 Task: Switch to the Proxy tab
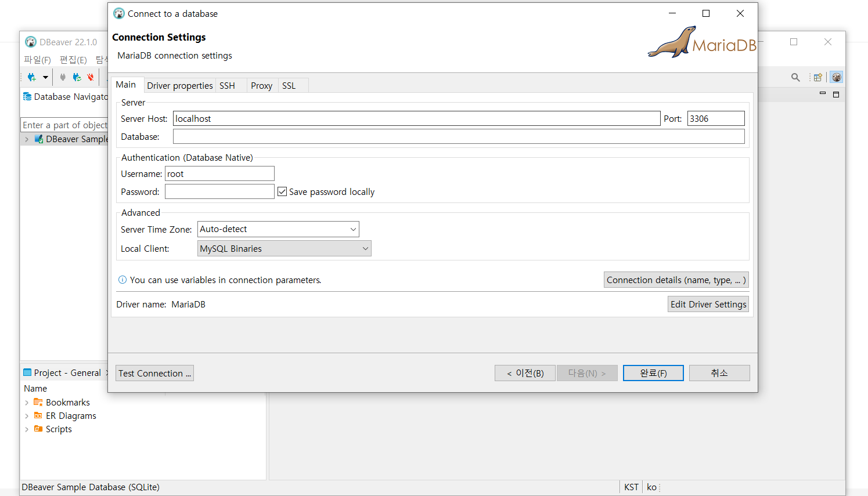[261, 85]
